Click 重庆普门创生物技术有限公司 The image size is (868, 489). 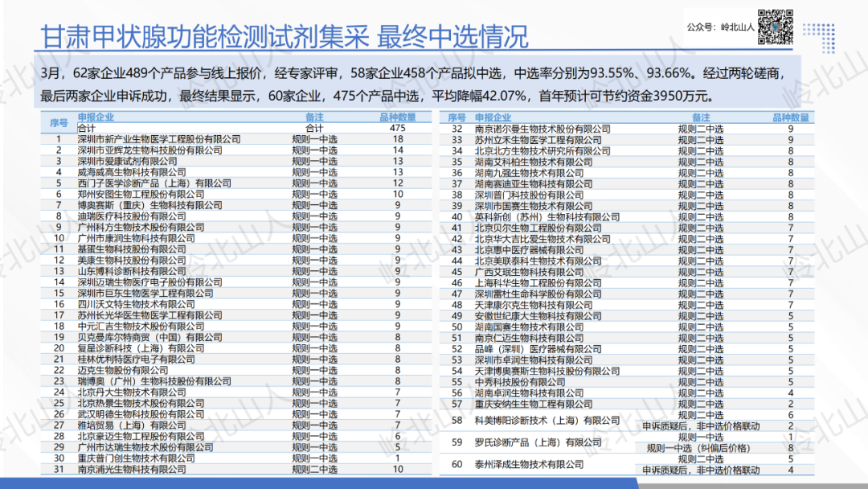136,458
